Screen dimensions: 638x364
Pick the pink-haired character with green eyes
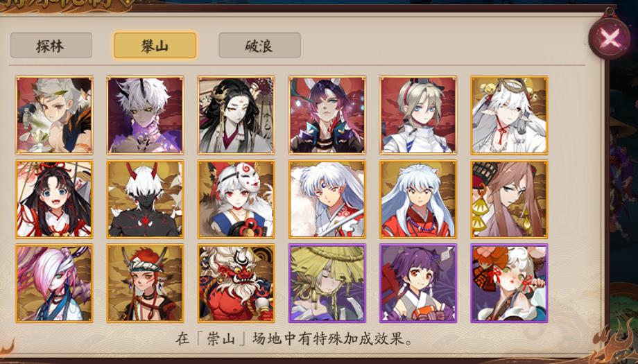pyautogui.click(x=55, y=283)
